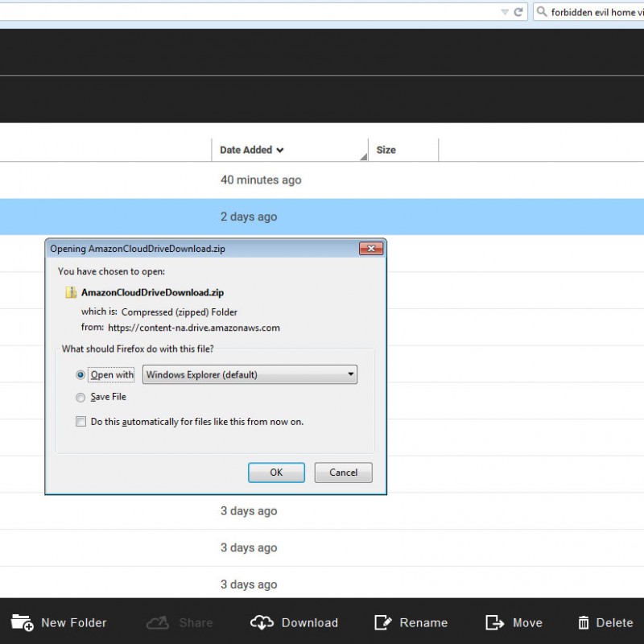The height and width of the screenshot is (644, 644).
Task: Click the Size column header
Action: (386, 150)
